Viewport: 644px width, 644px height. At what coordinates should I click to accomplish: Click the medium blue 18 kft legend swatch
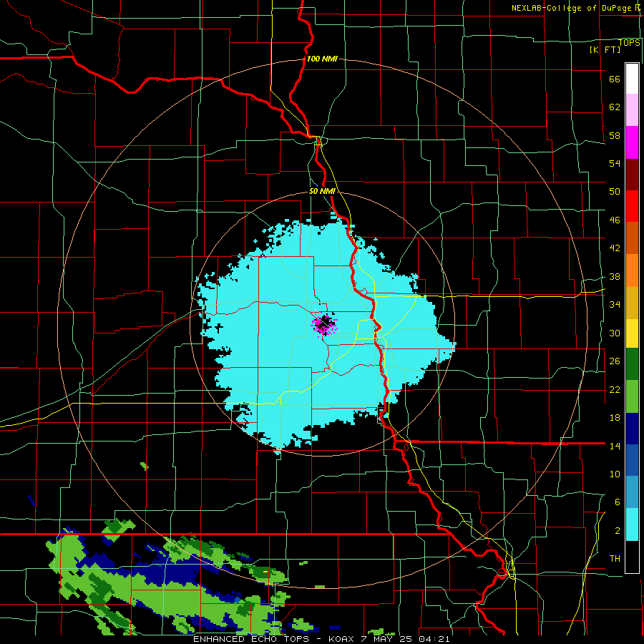point(632,460)
